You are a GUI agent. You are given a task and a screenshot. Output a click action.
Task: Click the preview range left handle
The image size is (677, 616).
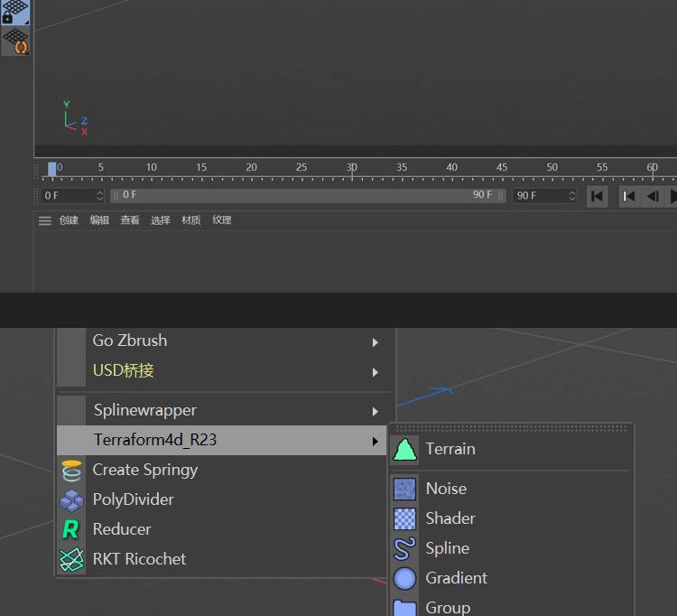pyautogui.click(x=116, y=196)
